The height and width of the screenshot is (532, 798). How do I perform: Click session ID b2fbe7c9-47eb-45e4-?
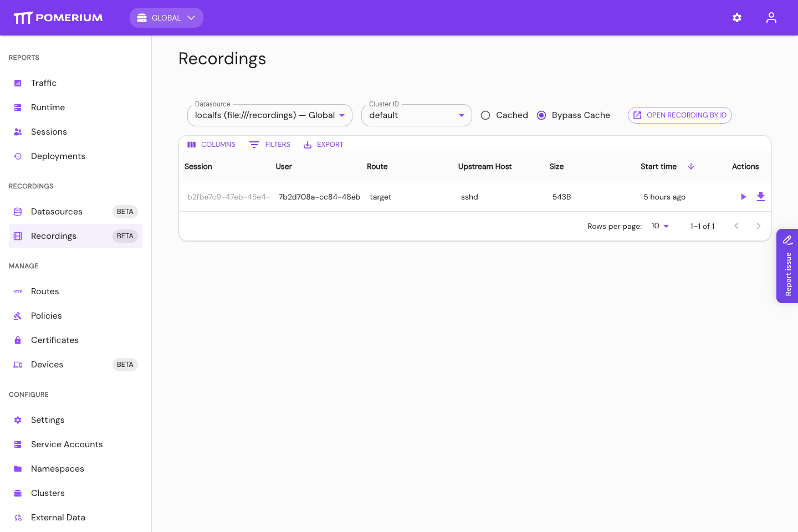click(228, 197)
